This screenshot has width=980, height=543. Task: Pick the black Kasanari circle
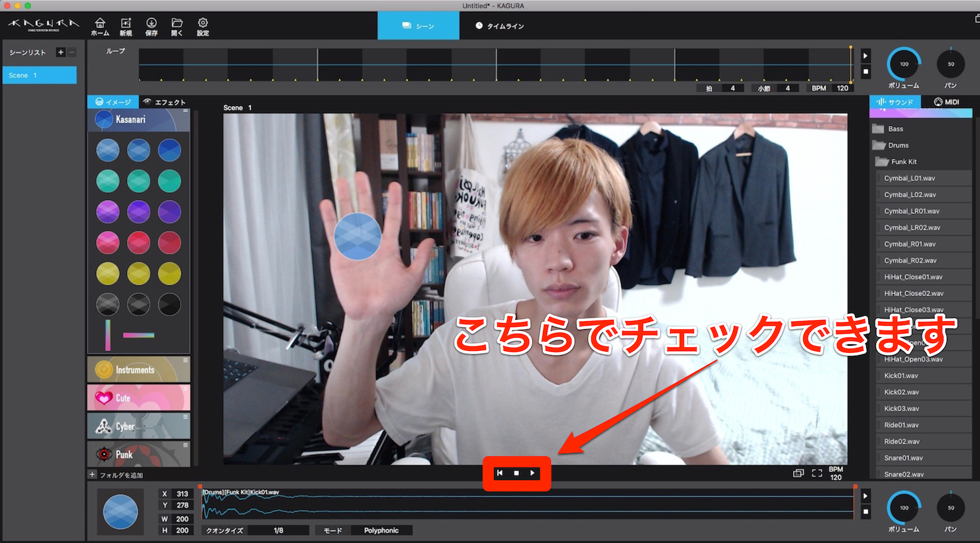(170, 304)
